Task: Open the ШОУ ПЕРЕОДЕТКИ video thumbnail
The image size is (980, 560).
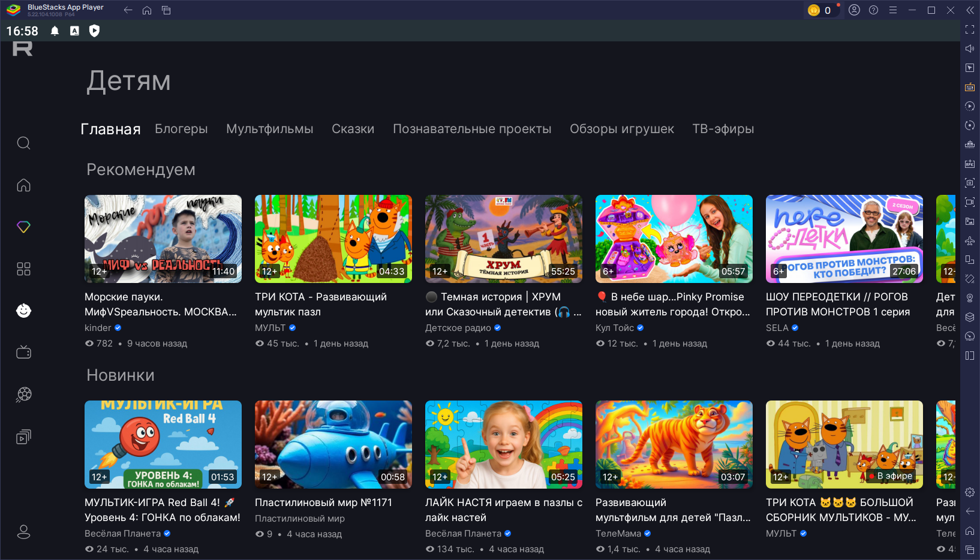Action: pyautogui.click(x=844, y=239)
